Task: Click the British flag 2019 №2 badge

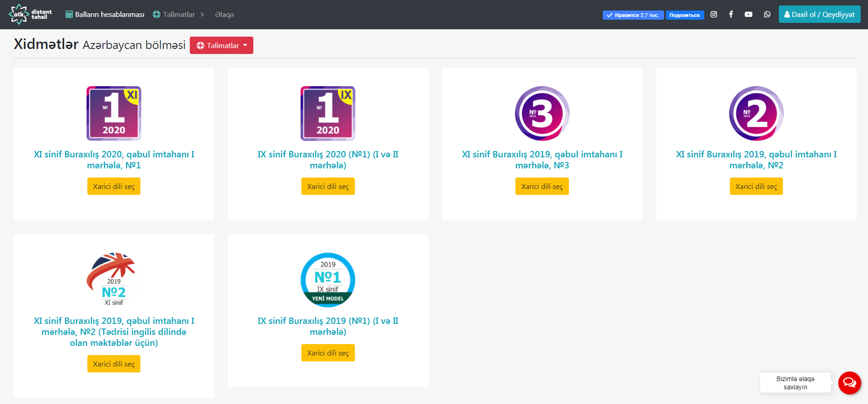Action: [114, 280]
